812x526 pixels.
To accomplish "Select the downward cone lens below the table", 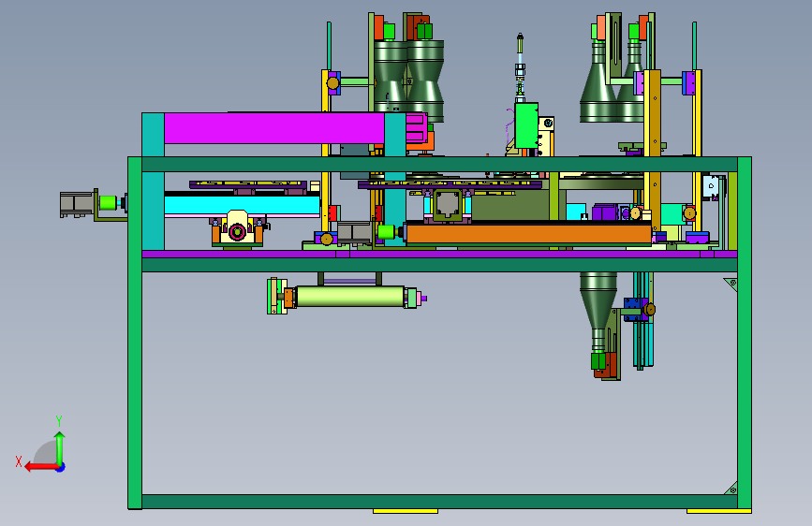I will (x=598, y=311).
